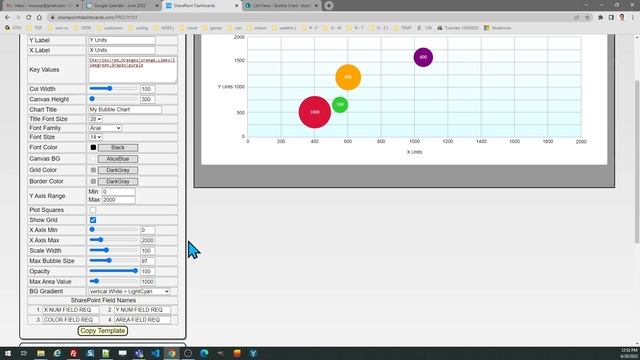Viewport: 640px width, 360px height.
Task: Open Task View on the taskbar
Action: click(24, 353)
